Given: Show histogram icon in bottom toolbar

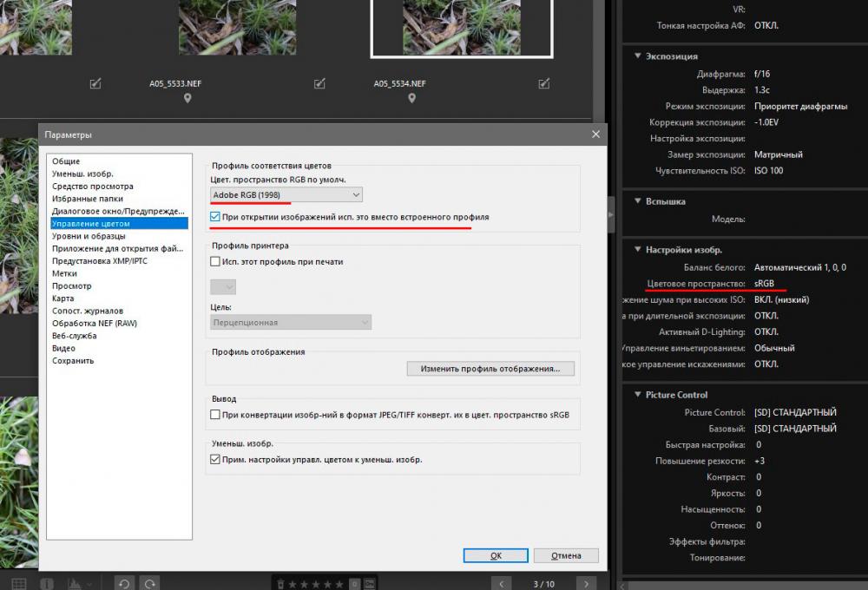Looking at the screenshot, I should click(x=74, y=584).
